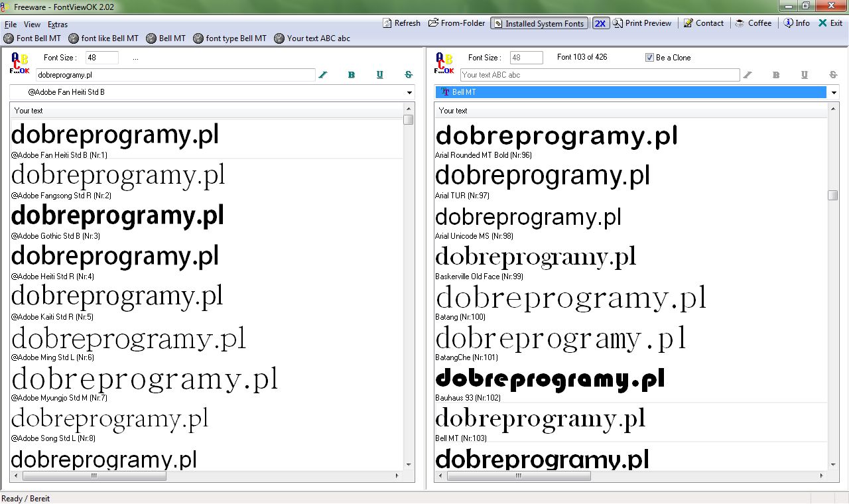The width and height of the screenshot is (849, 504).
Task: Open From-Folder font source
Action: tap(457, 23)
